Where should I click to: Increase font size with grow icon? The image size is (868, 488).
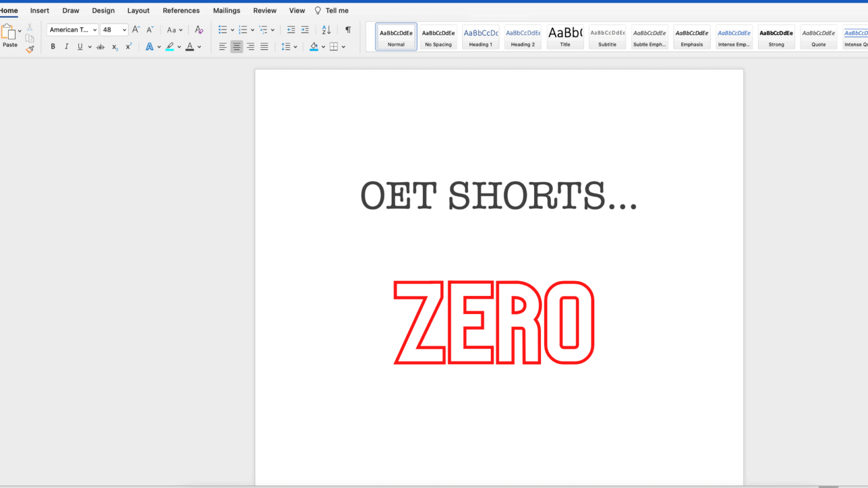[x=136, y=29]
